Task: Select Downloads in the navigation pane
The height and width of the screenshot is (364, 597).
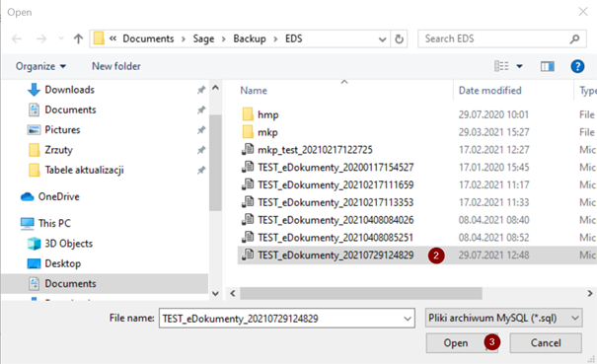Action: [x=70, y=90]
